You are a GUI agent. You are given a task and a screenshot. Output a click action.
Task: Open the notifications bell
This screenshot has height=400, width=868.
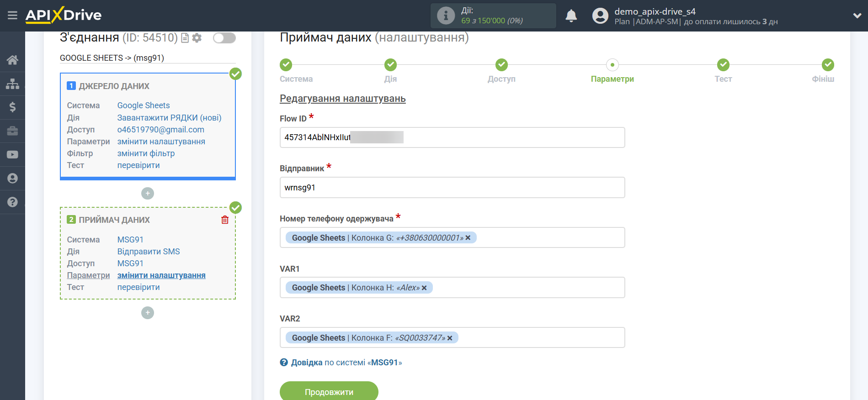pos(571,16)
